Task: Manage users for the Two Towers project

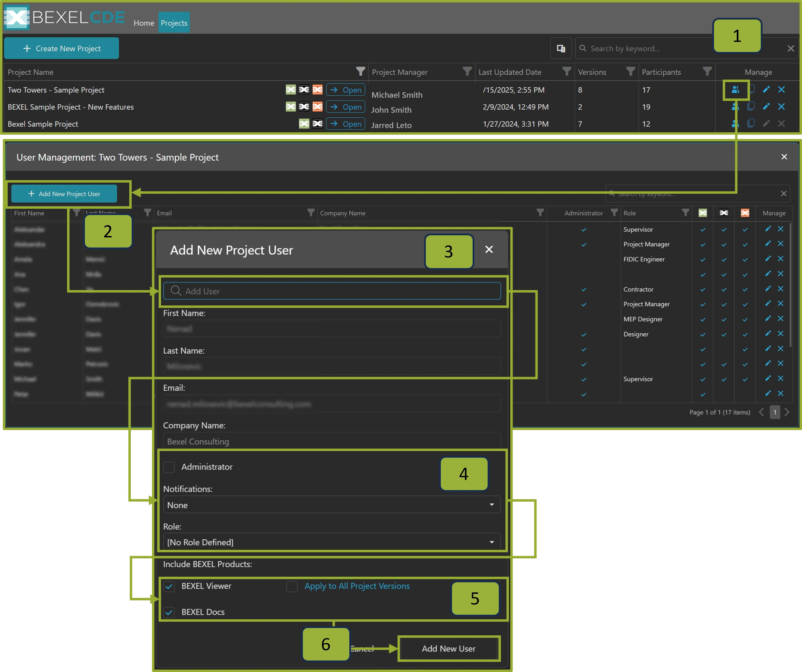Action: click(735, 90)
